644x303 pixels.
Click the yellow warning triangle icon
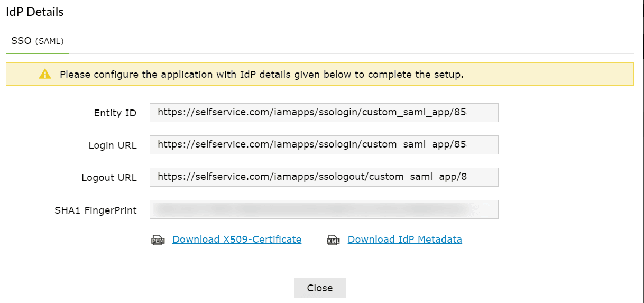click(x=45, y=75)
